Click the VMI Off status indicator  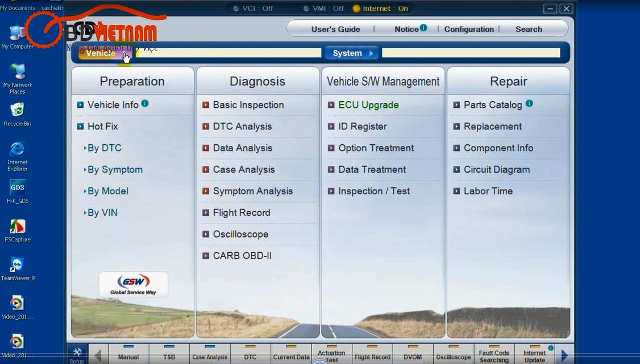coord(323,8)
